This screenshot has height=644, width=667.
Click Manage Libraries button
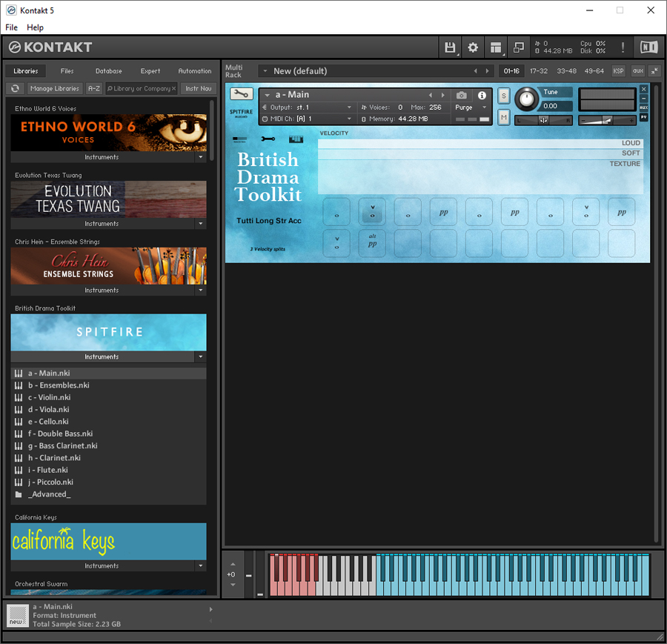(x=54, y=88)
